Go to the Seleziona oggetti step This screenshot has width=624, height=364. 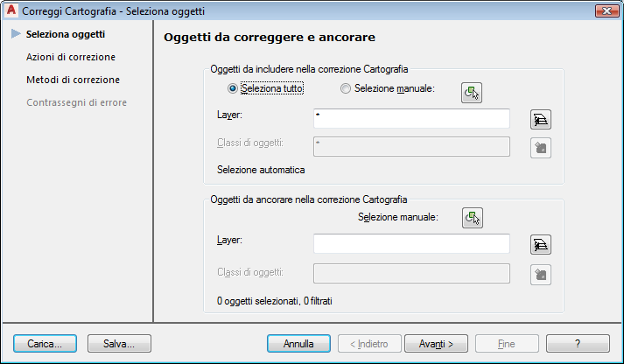(x=66, y=35)
